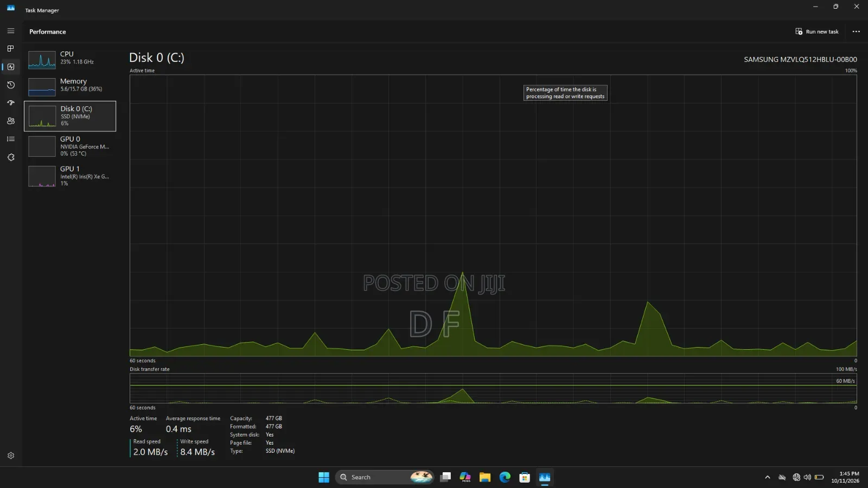Image resolution: width=868 pixels, height=488 pixels.
Task: Open Microsoft Store from taskbar
Action: (525, 477)
